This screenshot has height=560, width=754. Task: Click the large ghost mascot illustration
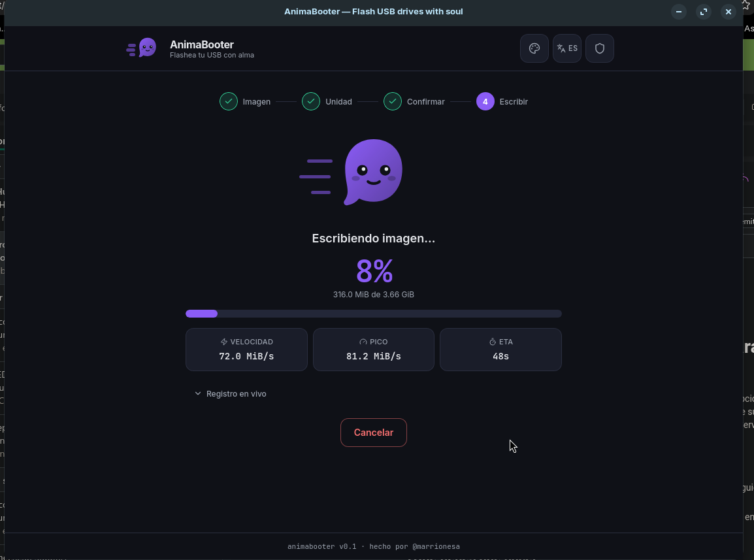pos(352,173)
